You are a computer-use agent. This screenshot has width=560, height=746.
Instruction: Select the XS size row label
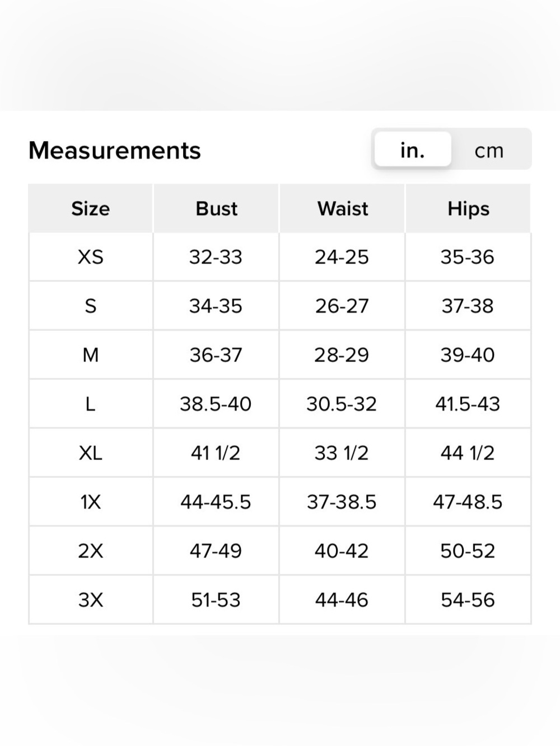(x=91, y=257)
